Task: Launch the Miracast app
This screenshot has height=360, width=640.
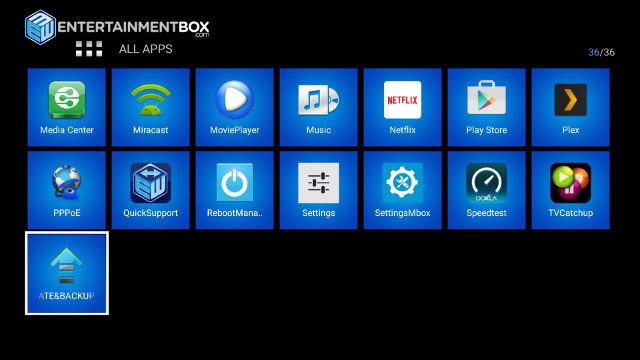Action: click(x=151, y=107)
